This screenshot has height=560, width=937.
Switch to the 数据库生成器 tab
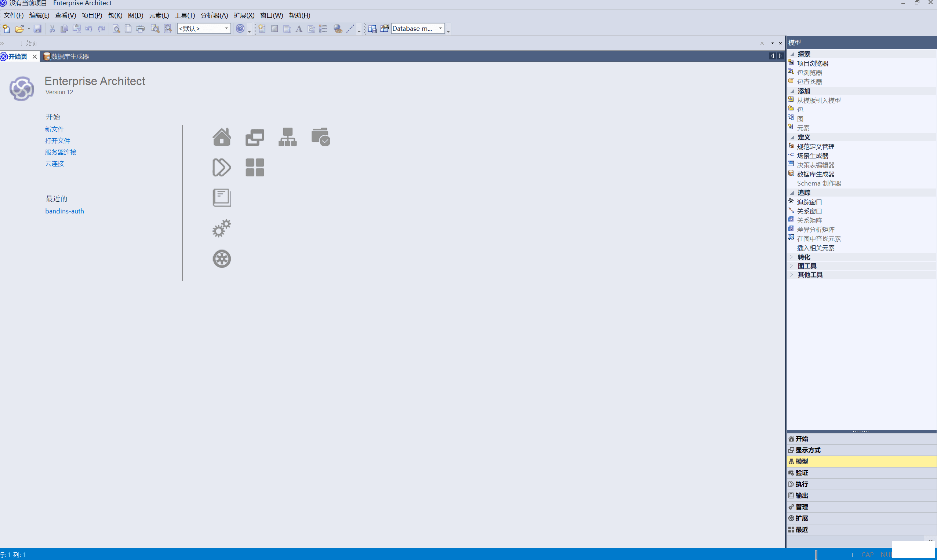pyautogui.click(x=66, y=56)
